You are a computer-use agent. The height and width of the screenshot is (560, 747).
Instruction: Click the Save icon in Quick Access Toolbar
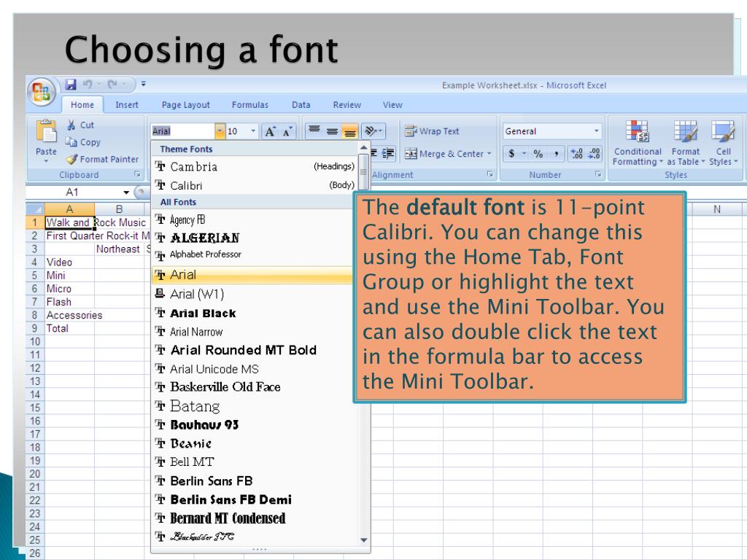[71, 85]
